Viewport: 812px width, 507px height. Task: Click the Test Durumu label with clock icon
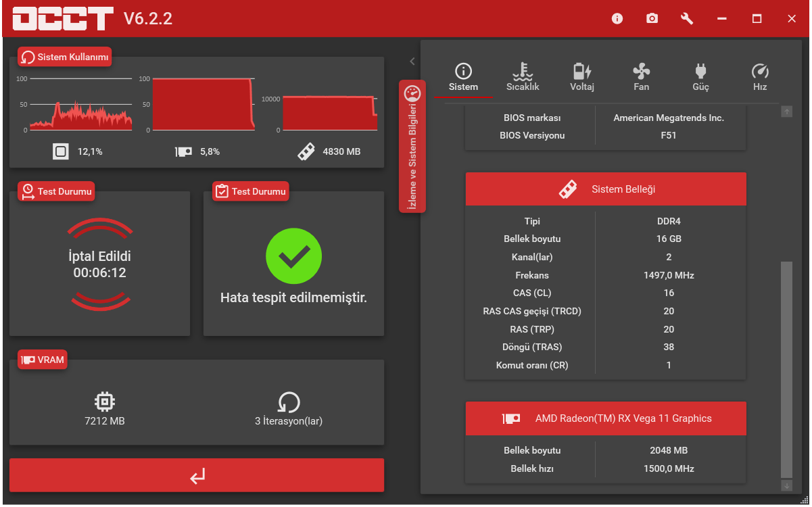click(x=56, y=191)
